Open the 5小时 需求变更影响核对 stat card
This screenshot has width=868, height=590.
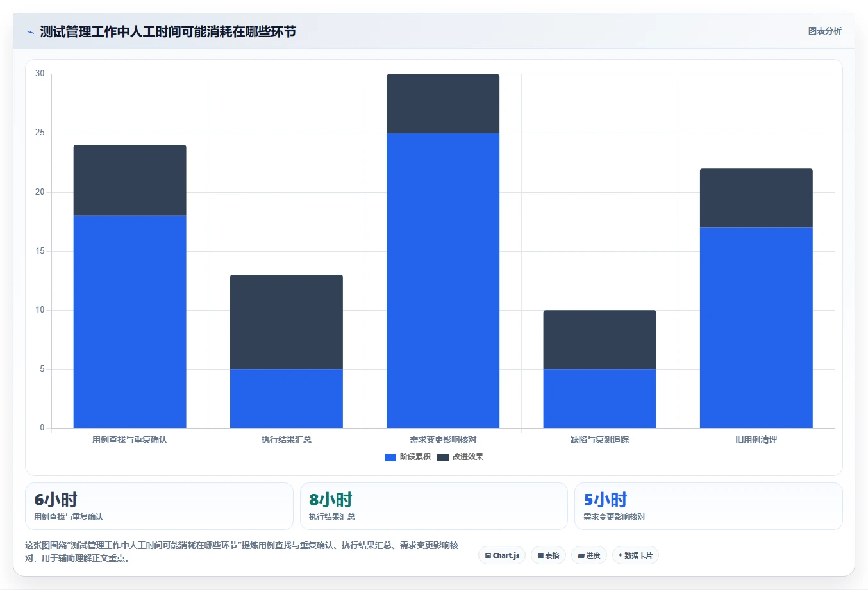coord(708,506)
